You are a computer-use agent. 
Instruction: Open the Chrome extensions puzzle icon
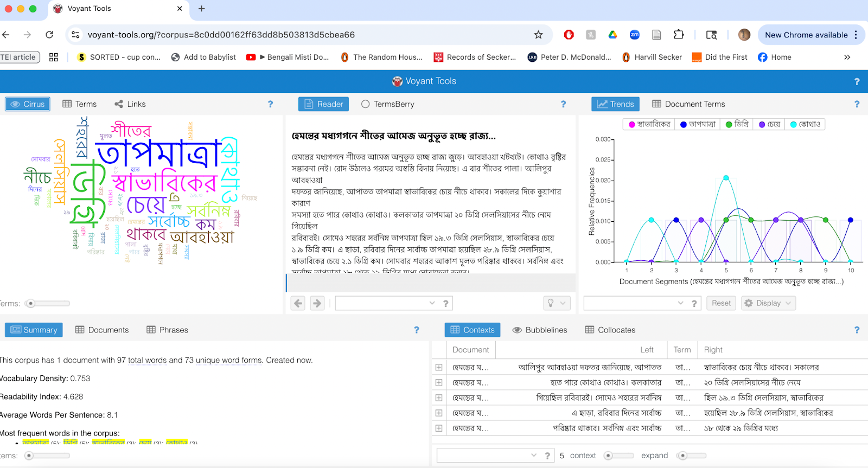679,35
